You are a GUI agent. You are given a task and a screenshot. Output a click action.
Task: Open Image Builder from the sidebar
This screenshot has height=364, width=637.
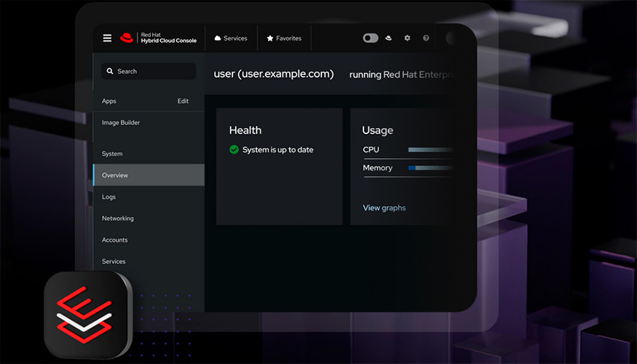(121, 122)
